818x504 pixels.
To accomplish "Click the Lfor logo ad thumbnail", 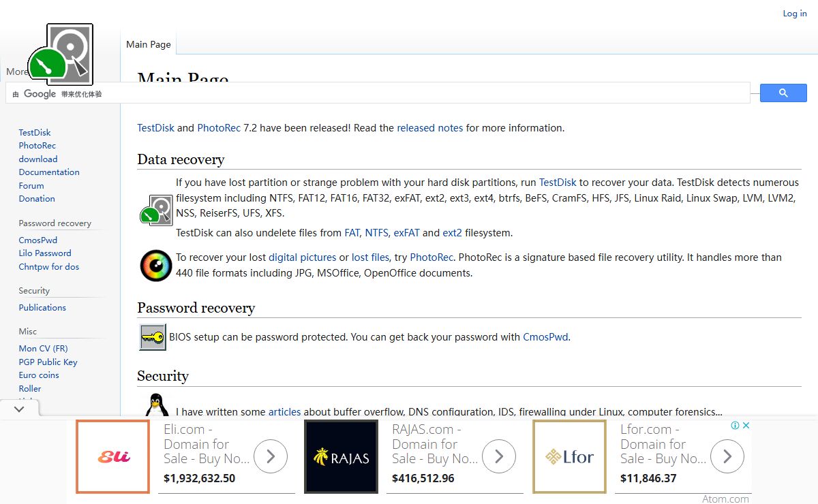I will [x=569, y=456].
